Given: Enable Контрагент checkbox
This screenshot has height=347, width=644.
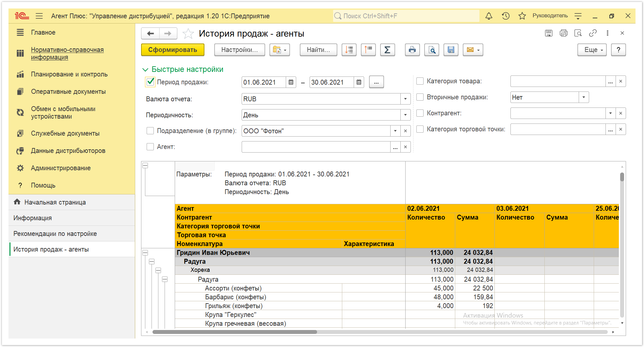Looking at the screenshot, I should [x=420, y=113].
